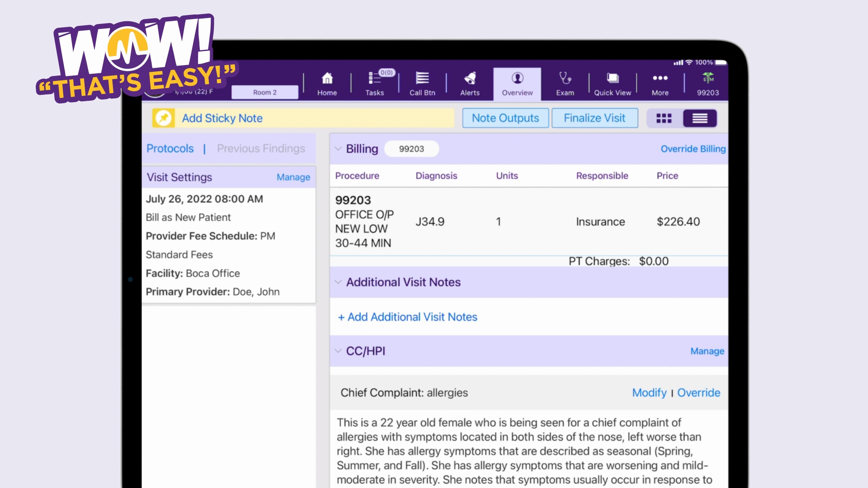
Task: Open Override Billing
Action: tap(693, 149)
